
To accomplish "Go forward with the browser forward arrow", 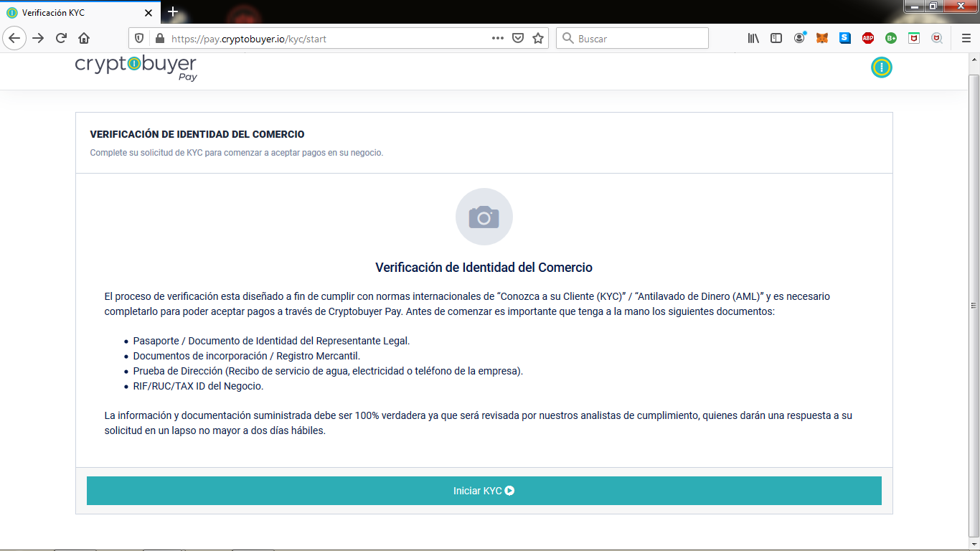I will (x=38, y=38).
